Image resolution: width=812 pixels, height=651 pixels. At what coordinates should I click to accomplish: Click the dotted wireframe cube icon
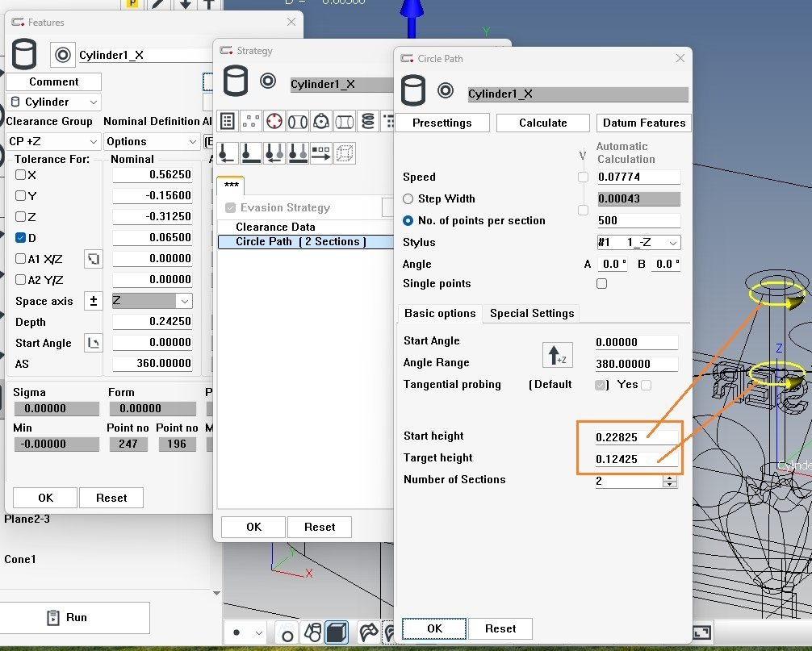point(345,151)
